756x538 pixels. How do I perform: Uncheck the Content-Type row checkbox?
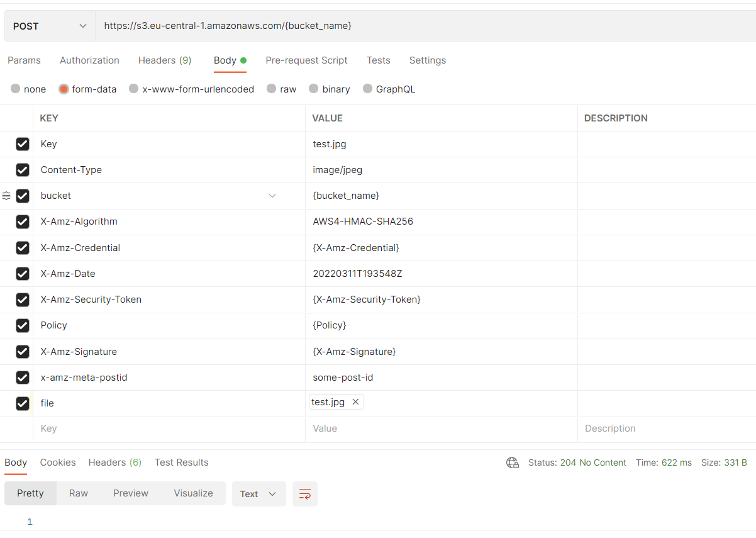[x=23, y=170]
